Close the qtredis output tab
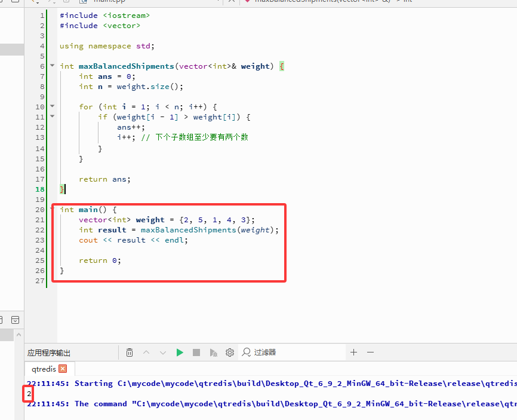This screenshot has height=420, width=517. [63, 369]
